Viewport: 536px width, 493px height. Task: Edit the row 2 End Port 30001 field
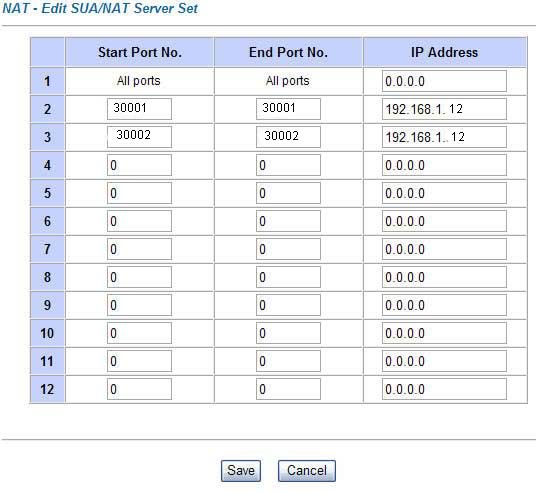tap(288, 109)
